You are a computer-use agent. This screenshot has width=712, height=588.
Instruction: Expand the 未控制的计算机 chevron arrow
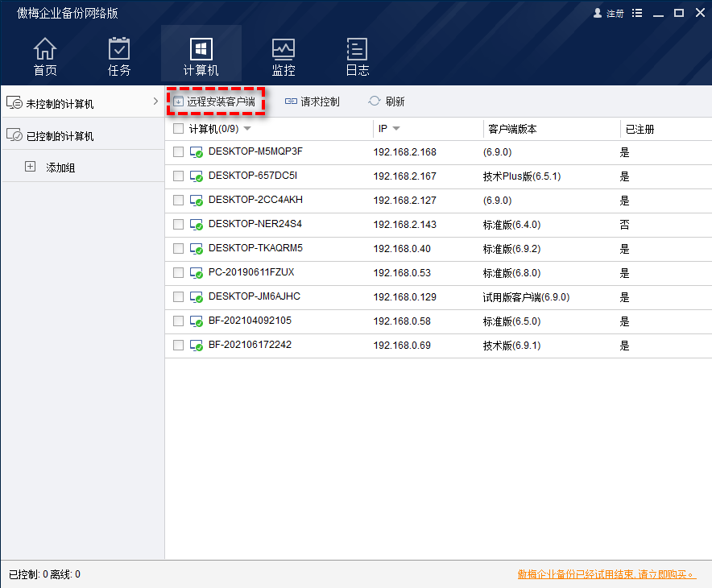(155, 101)
